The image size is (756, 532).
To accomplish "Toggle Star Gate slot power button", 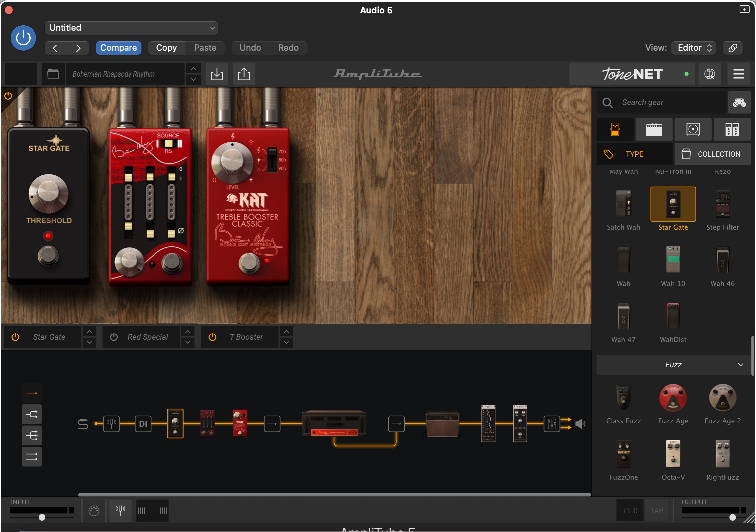I will 15,337.
